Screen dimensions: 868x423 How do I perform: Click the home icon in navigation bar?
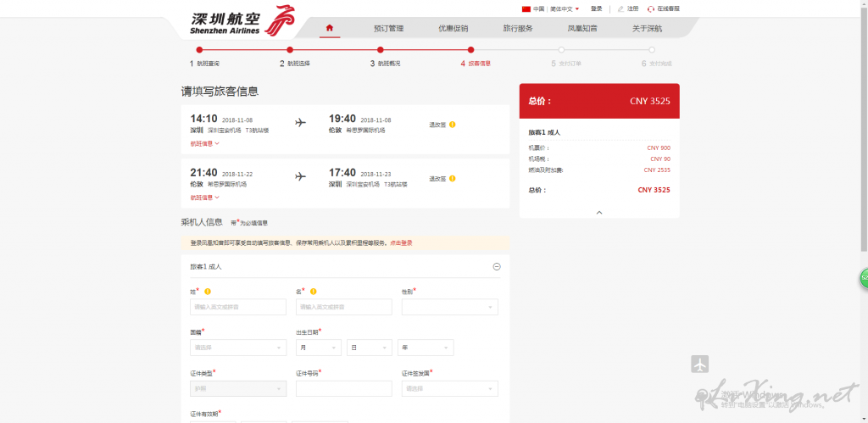pyautogui.click(x=329, y=28)
